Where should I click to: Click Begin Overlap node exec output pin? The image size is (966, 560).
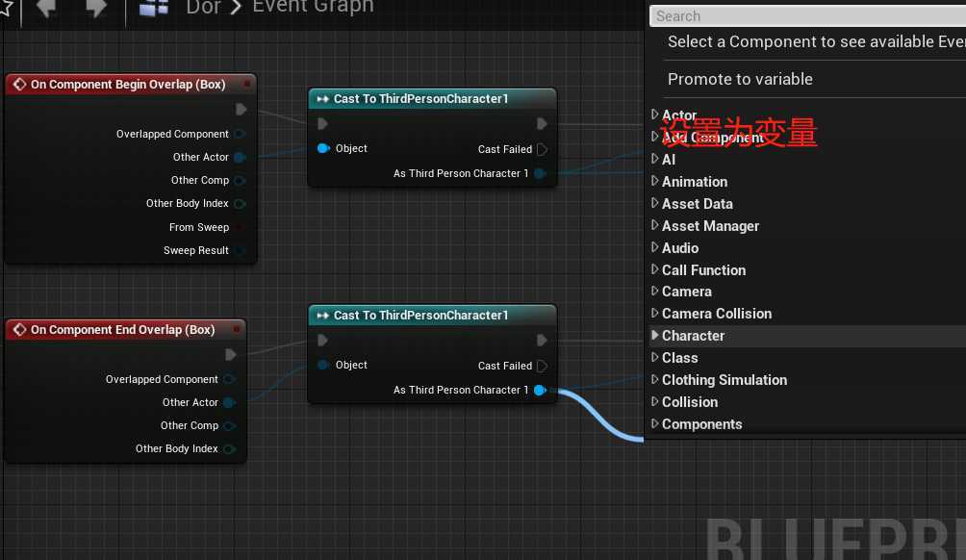(x=241, y=109)
